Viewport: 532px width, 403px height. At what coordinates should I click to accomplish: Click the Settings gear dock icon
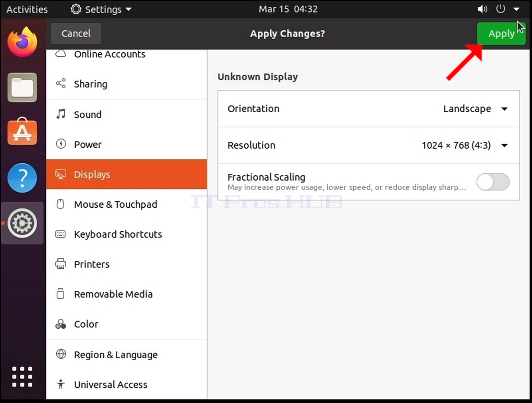pos(22,223)
